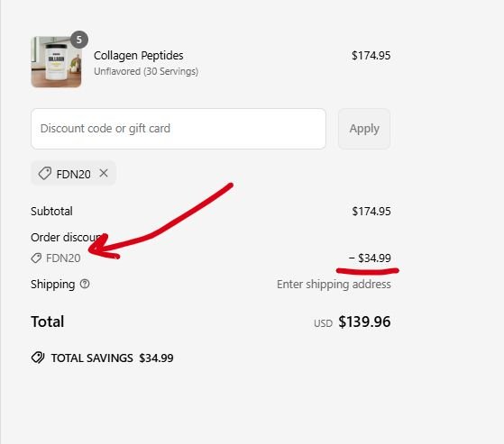
Task: Click the product price $174.95 at top
Action: click(x=371, y=56)
